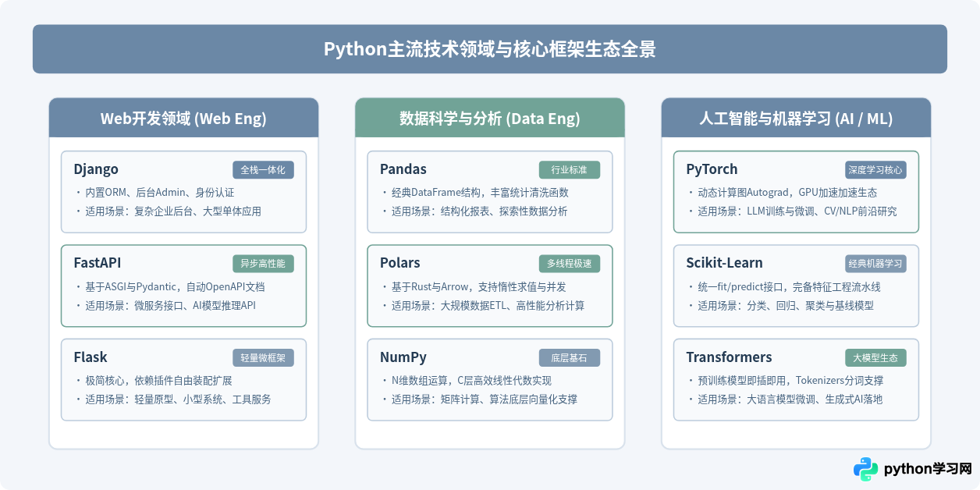Click the PyTorch card title

(712, 169)
